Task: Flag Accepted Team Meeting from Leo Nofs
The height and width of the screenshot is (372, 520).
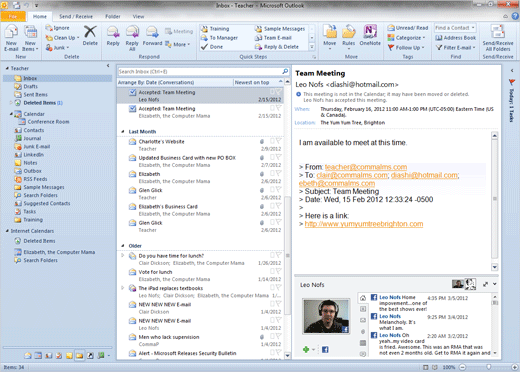Action: [279, 92]
